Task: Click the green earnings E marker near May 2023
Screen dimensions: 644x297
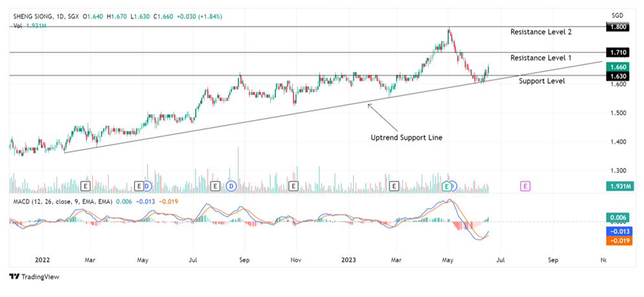Action: point(446,186)
